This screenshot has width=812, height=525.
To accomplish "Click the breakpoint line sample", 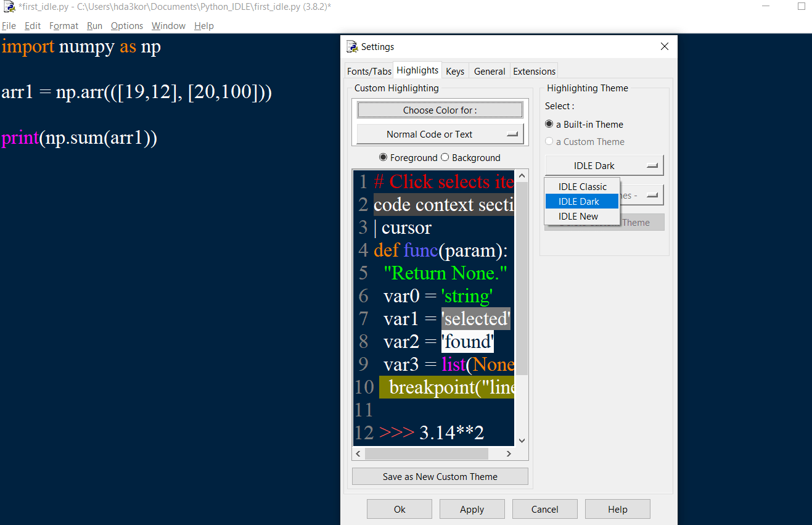I will tap(446, 387).
